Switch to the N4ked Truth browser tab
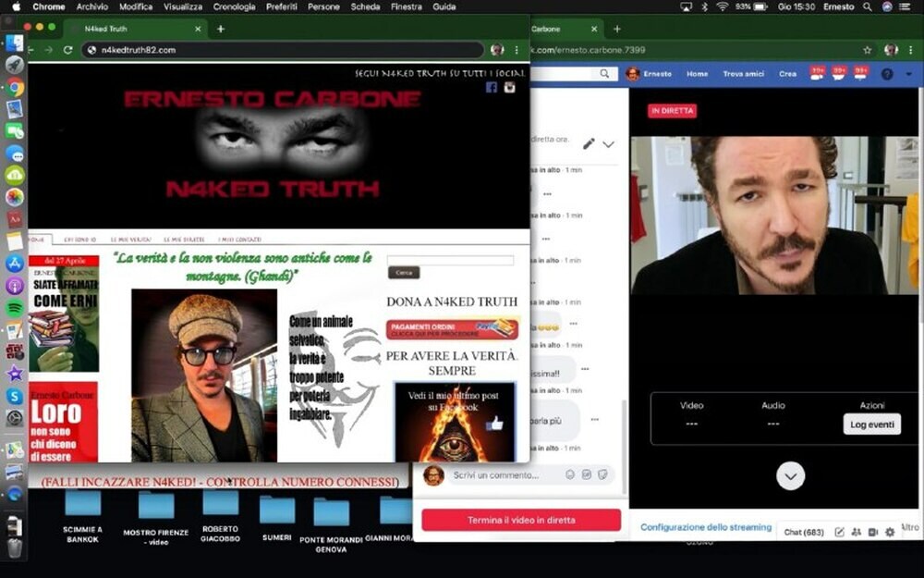The height and width of the screenshot is (578, 924). click(135, 29)
